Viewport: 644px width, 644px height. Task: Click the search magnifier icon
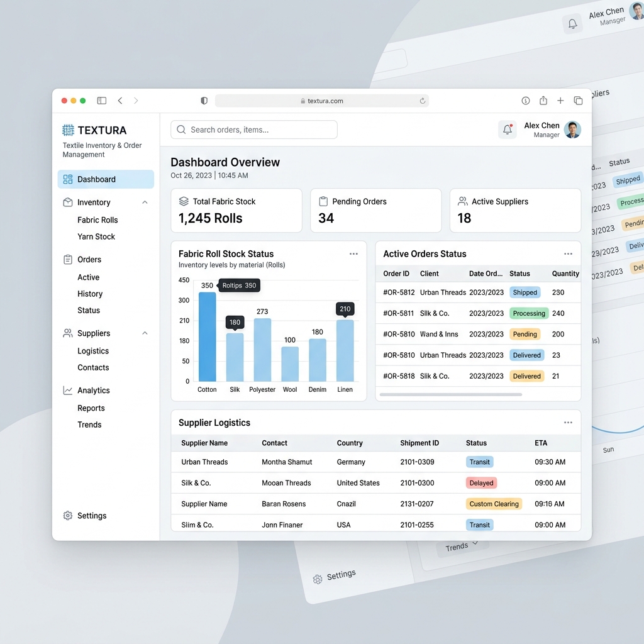pos(181,130)
